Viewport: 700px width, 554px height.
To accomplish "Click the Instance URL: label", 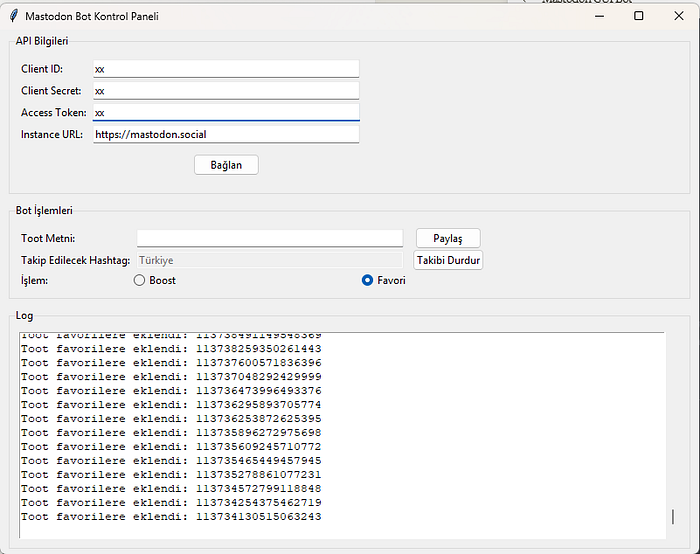I will click(x=52, y=134).
